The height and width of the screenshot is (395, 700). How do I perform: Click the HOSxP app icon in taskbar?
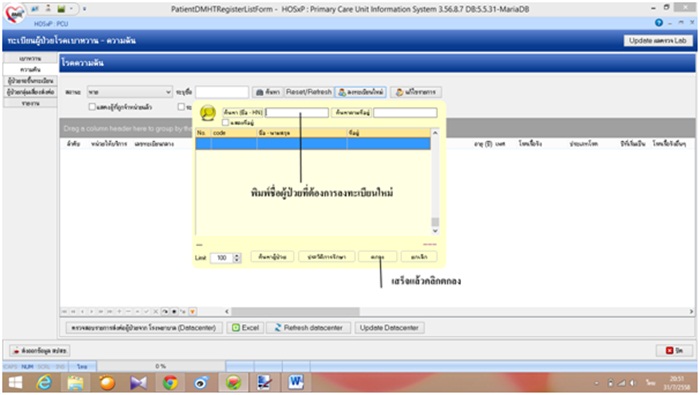233,383
